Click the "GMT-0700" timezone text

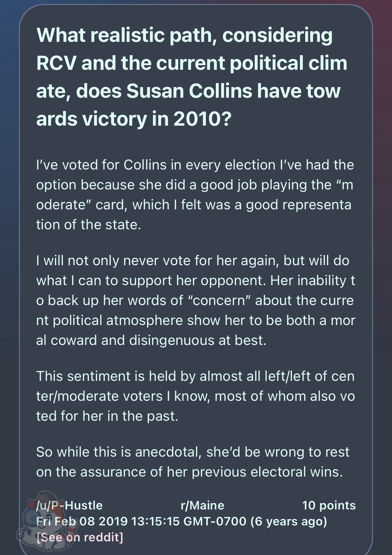[x=215, y=521]
